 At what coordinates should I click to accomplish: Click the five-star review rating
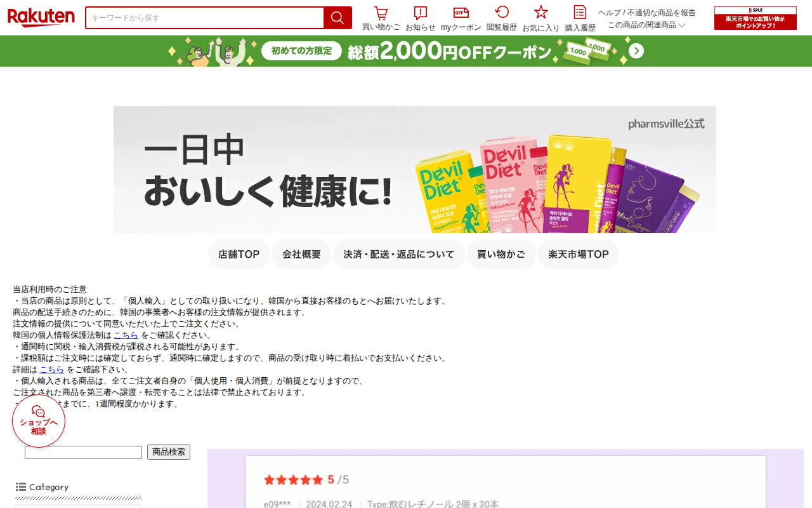(293, 479)
